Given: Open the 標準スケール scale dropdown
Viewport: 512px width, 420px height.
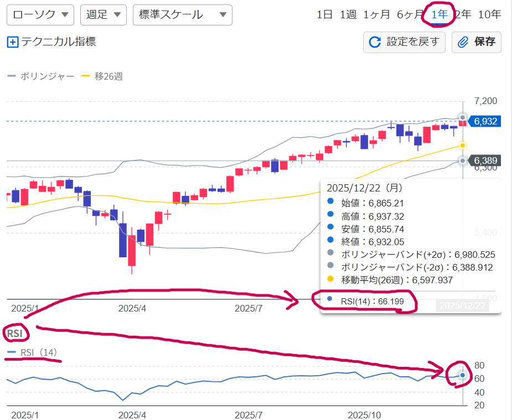Looking at the screenshot, I should click(x=182, y=15).
